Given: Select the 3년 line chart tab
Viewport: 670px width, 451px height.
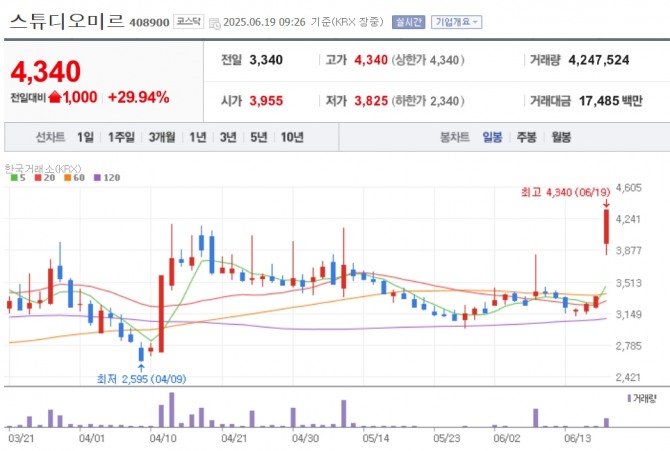Looking at the screenshot, I should point(228,137).
